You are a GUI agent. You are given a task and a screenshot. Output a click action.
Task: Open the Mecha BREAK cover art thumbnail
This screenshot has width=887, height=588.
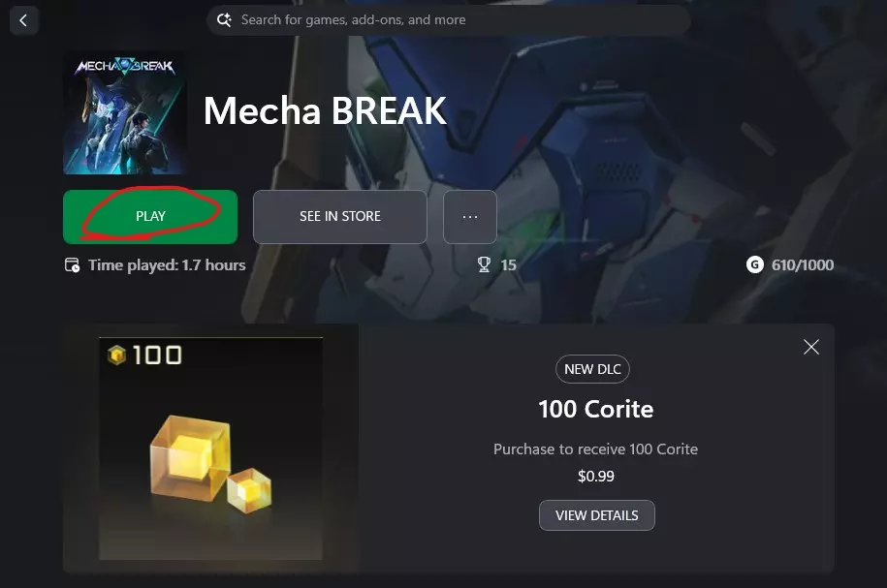tap(125, 113)
